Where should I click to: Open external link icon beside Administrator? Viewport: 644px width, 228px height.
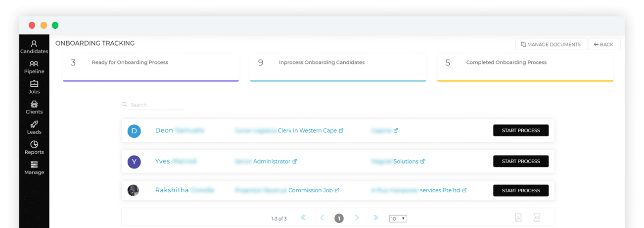[x=295, y=162]
